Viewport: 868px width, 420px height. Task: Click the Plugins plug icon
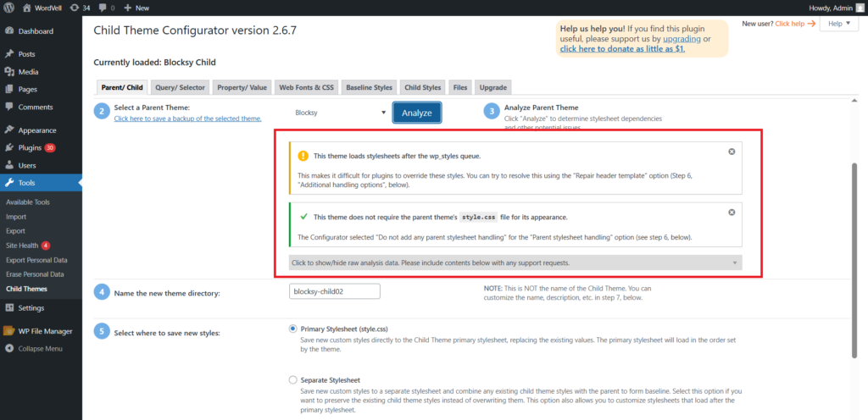tap(9, 147)
